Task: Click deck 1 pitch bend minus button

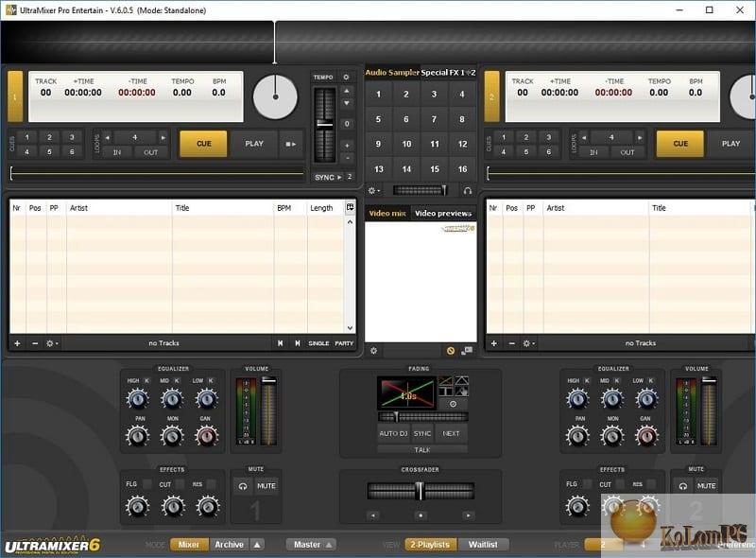Action: pos(347,158)
